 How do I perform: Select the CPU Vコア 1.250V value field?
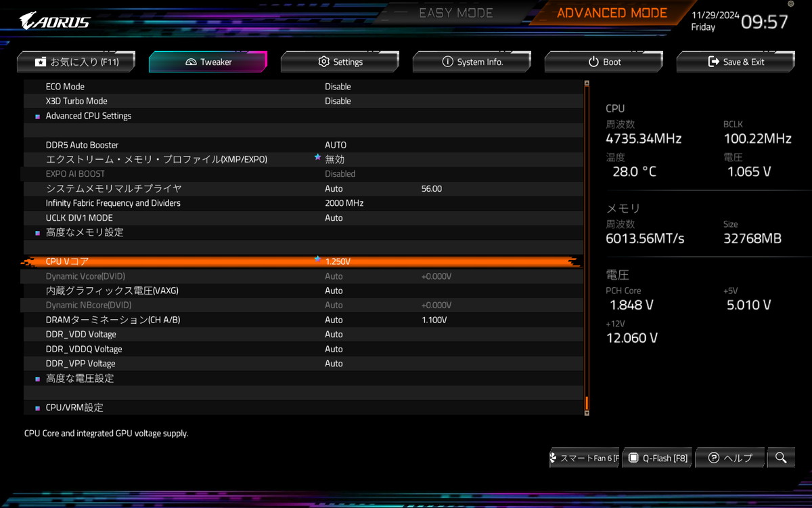(x=338, y=261)
